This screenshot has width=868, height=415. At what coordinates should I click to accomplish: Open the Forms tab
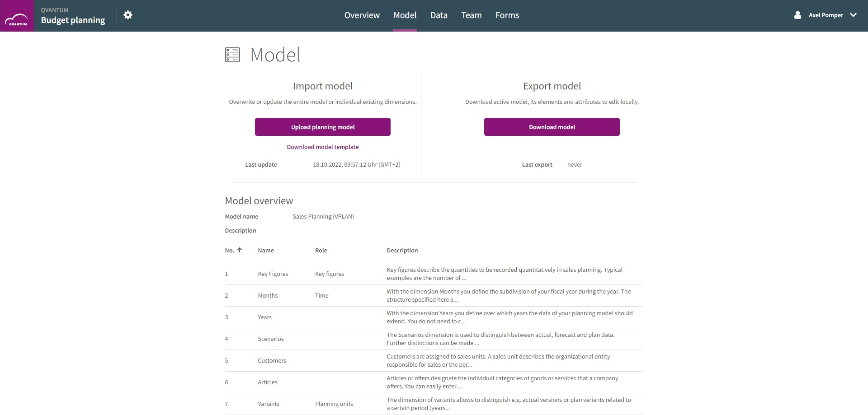click(x=507, y=15)
